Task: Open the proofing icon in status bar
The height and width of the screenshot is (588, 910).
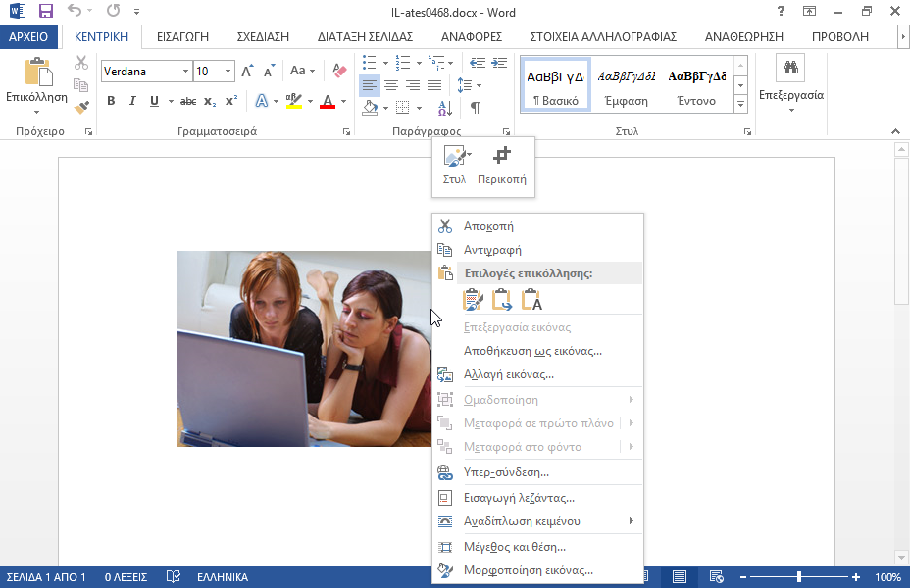Action: click(173, 577)
